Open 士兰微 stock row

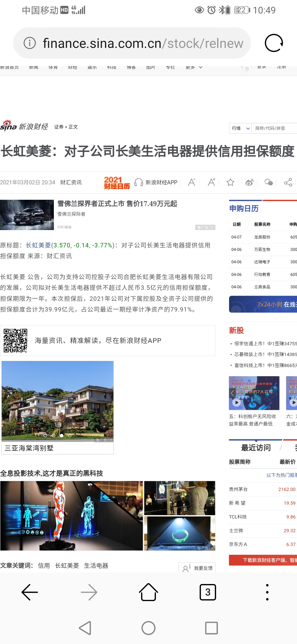coord(262,530)
